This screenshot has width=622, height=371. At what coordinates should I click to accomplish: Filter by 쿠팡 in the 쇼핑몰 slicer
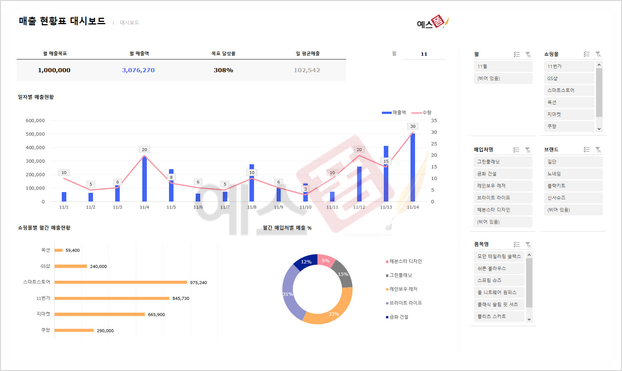[569, 126]
